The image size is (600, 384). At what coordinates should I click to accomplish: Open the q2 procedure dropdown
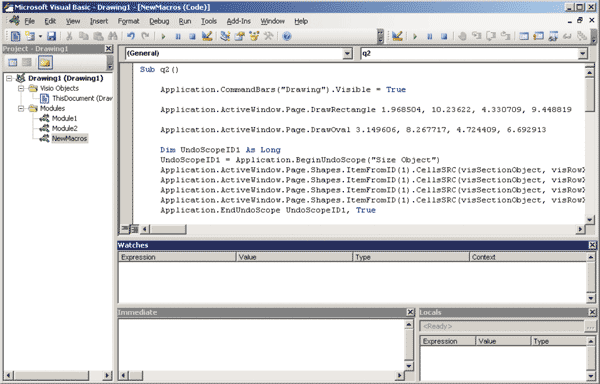point(583,53)
